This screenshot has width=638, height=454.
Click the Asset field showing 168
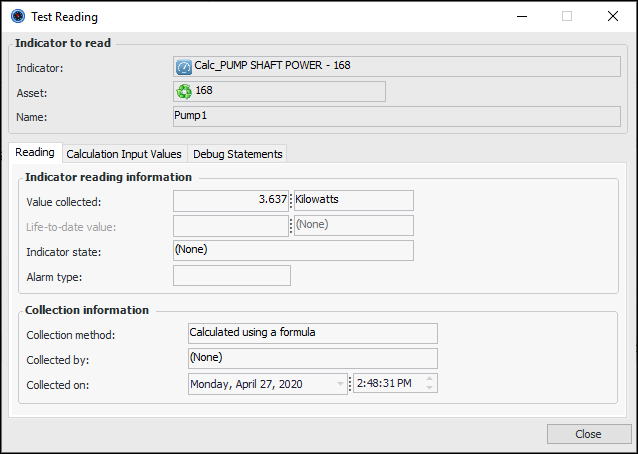[280, 92]
